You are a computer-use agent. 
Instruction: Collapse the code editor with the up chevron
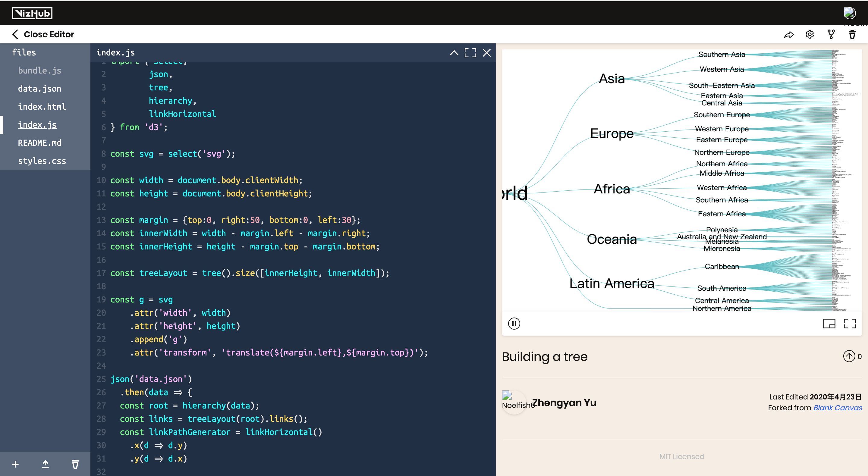(454, 52)
